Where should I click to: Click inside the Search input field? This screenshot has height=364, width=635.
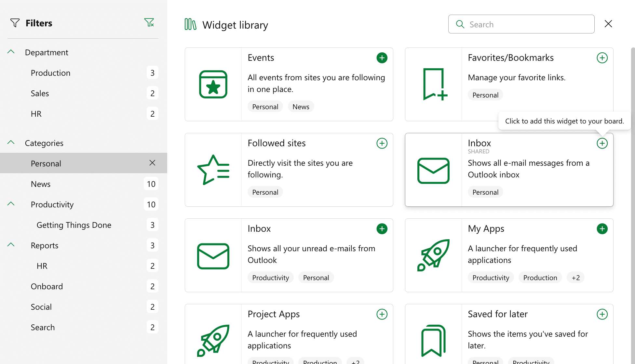tap(520, 24)
